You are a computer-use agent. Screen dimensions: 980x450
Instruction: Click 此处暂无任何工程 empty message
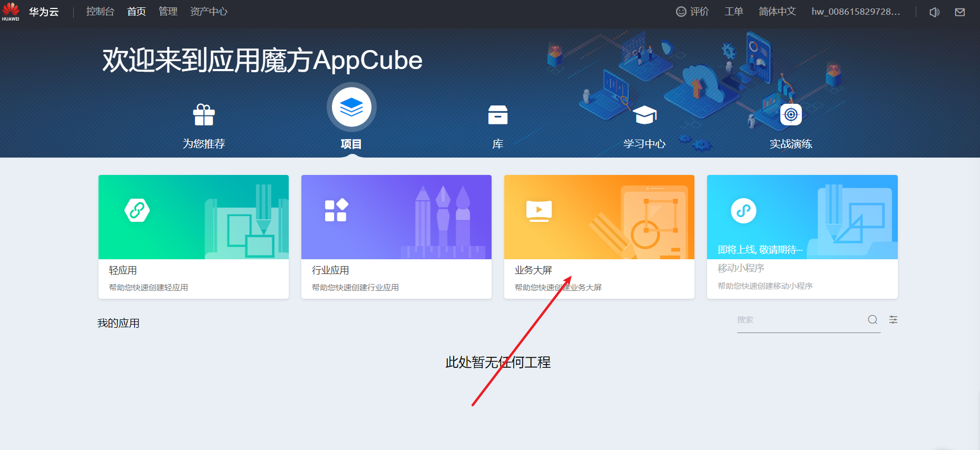coord(498,363)
